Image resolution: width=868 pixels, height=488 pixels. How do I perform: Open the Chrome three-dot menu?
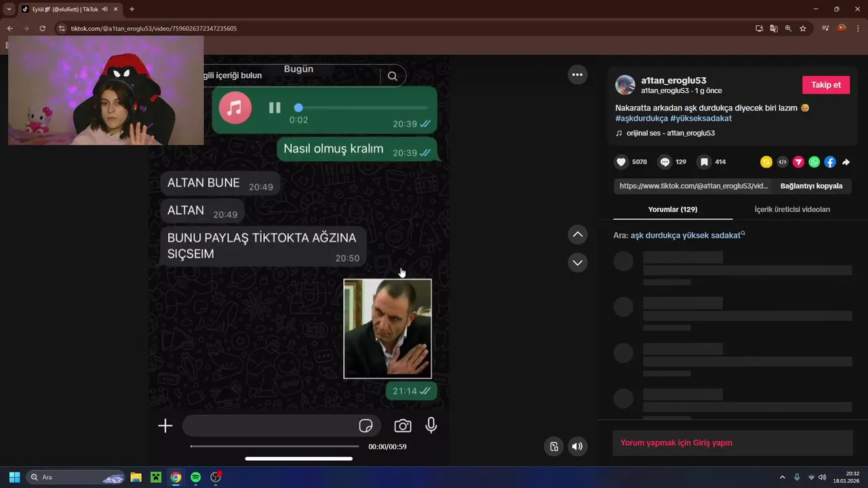(x=858, y=28)
